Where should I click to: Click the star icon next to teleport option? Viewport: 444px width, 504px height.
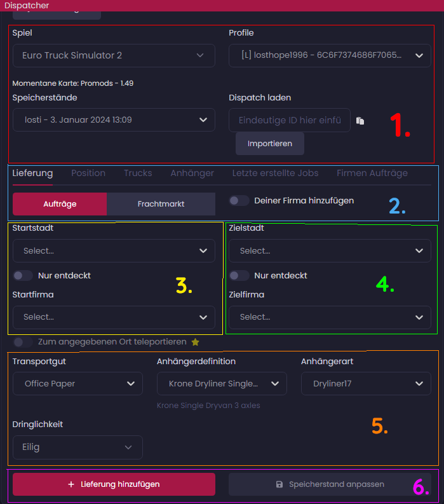pyautogui.click(x=196, y=342)
